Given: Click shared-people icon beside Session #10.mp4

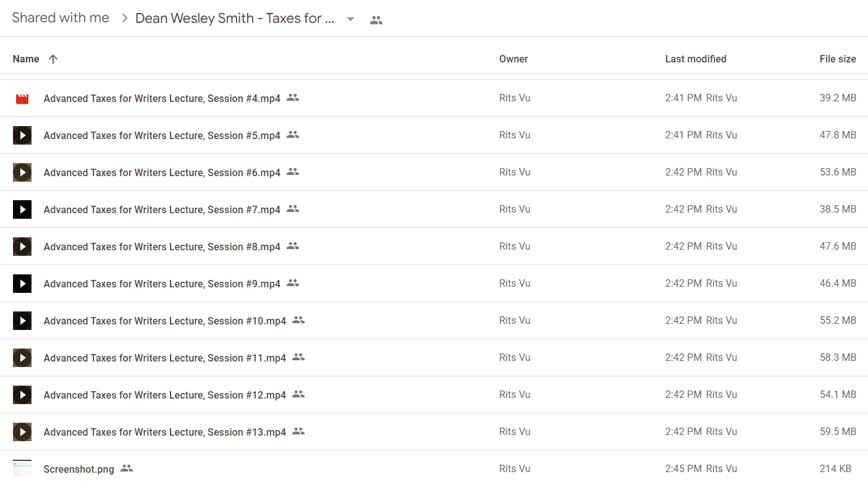Looking at the screenshot, I should click(298, 320).
